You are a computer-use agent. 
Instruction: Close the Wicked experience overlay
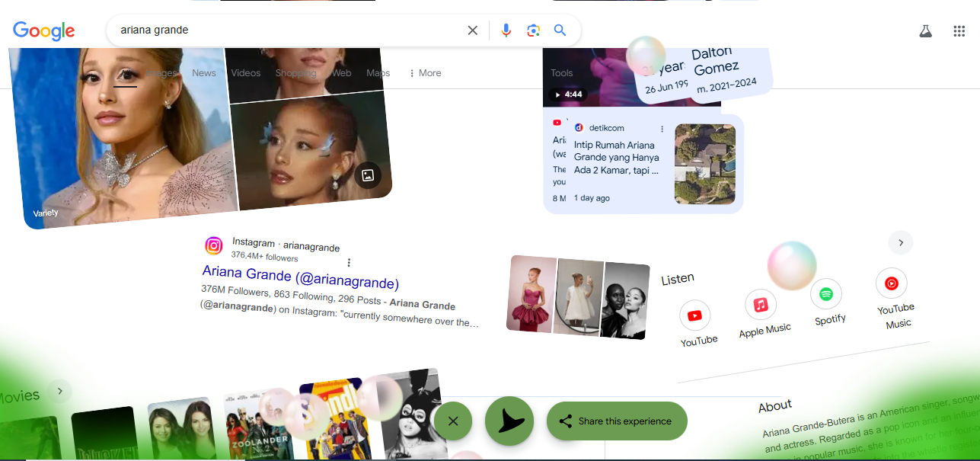pyautogui.click(x=453, y=421)
